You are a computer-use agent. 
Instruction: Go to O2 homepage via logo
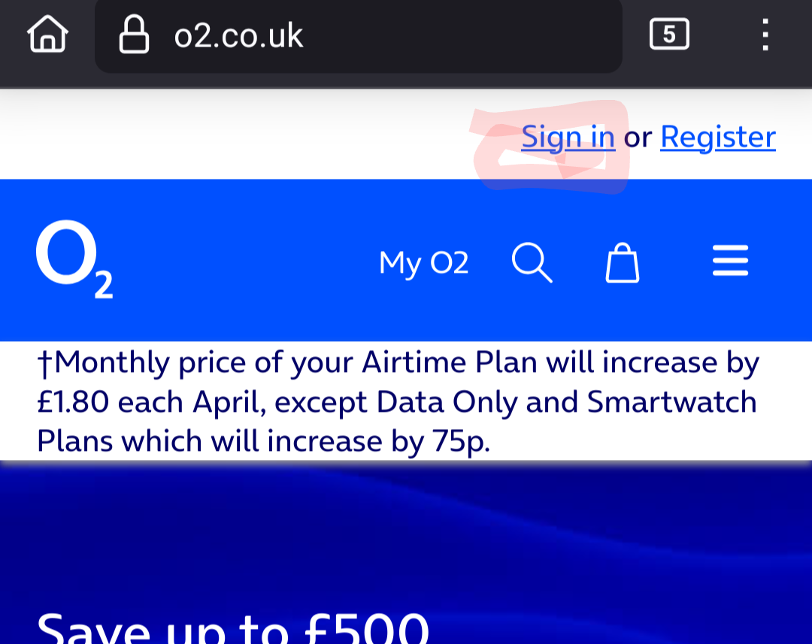(x=74, y=259)
